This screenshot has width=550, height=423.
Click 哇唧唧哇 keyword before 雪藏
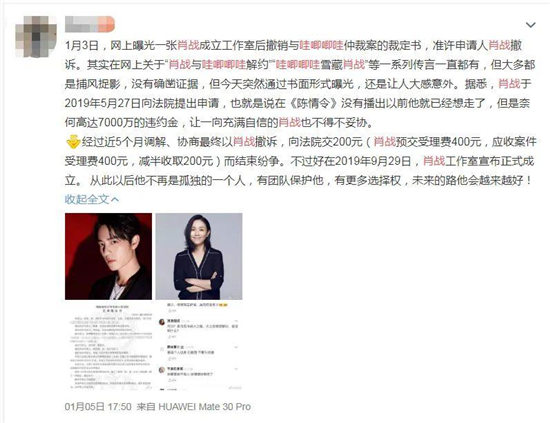point(298,65)
